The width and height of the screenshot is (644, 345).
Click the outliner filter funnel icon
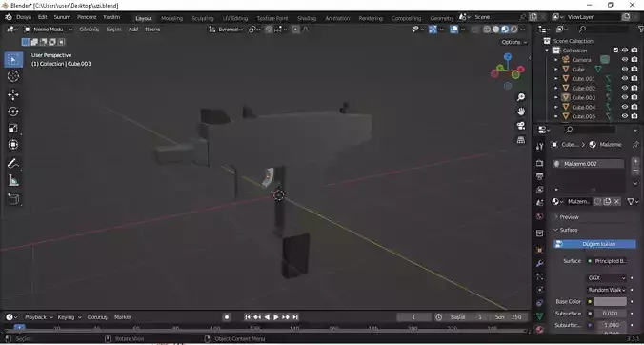(x=640, y=29)
